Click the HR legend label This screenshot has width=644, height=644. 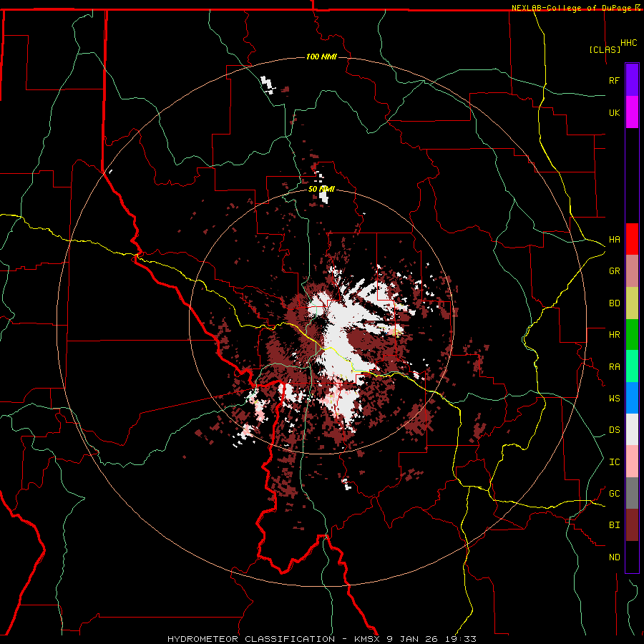[x=614, y=335]
